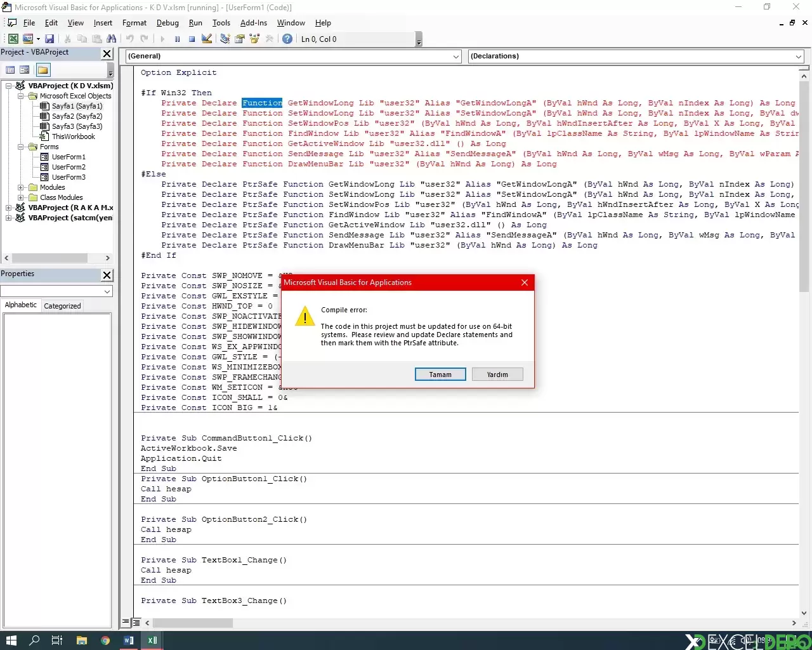Click Toggle Folders icon in Project panel

[43, 70]
